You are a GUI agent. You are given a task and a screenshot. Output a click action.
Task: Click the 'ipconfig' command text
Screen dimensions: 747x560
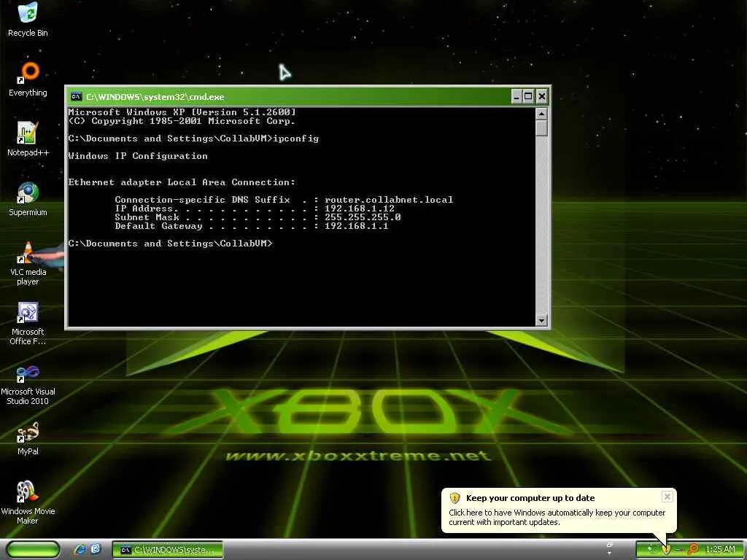click(296, 139)
